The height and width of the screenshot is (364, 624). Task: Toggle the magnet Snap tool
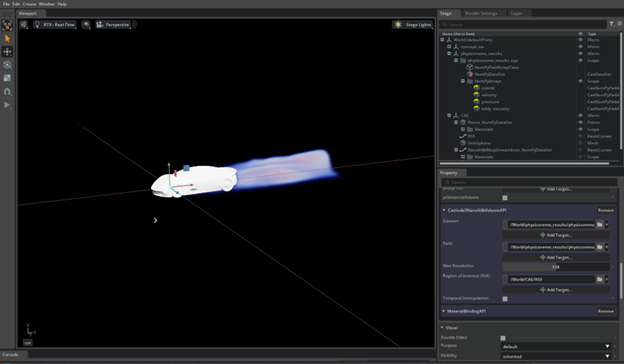point(7,91)
